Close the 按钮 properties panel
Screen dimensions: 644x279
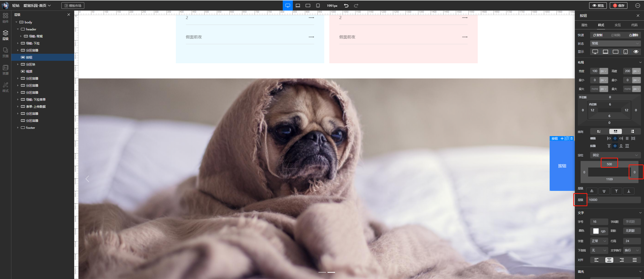(x=638, y=16)
